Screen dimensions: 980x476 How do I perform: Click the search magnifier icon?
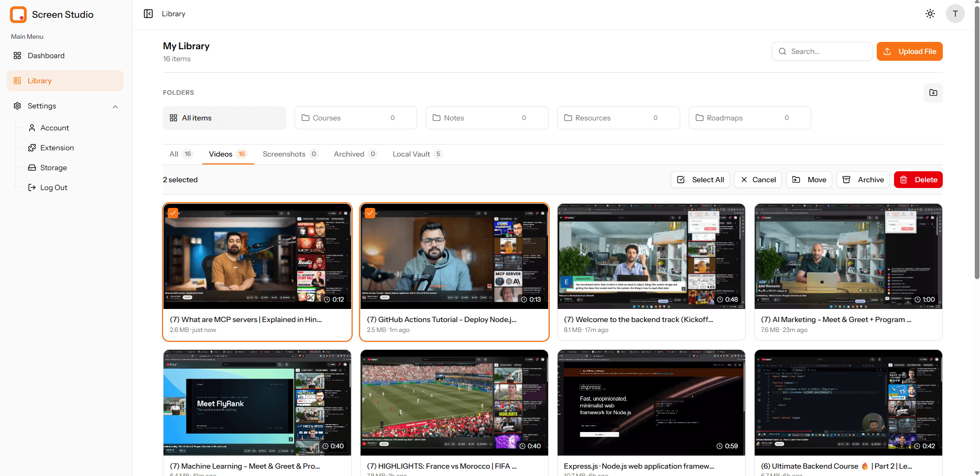782,51
